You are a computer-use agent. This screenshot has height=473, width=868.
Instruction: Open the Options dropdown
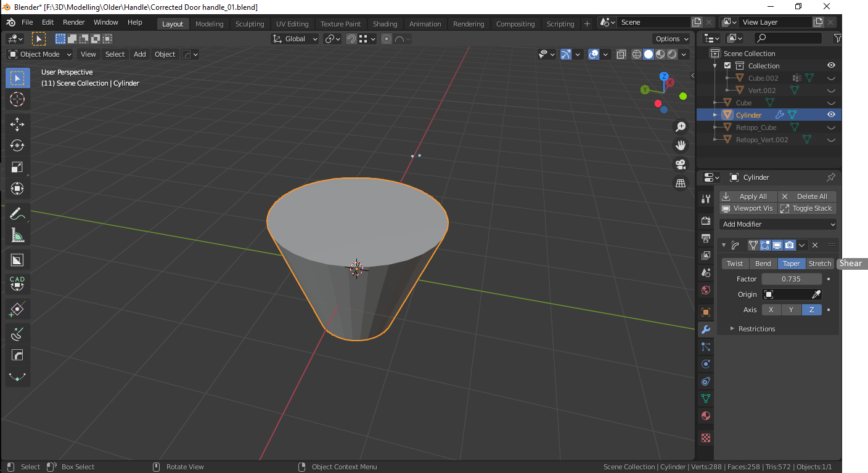(672, 39)
